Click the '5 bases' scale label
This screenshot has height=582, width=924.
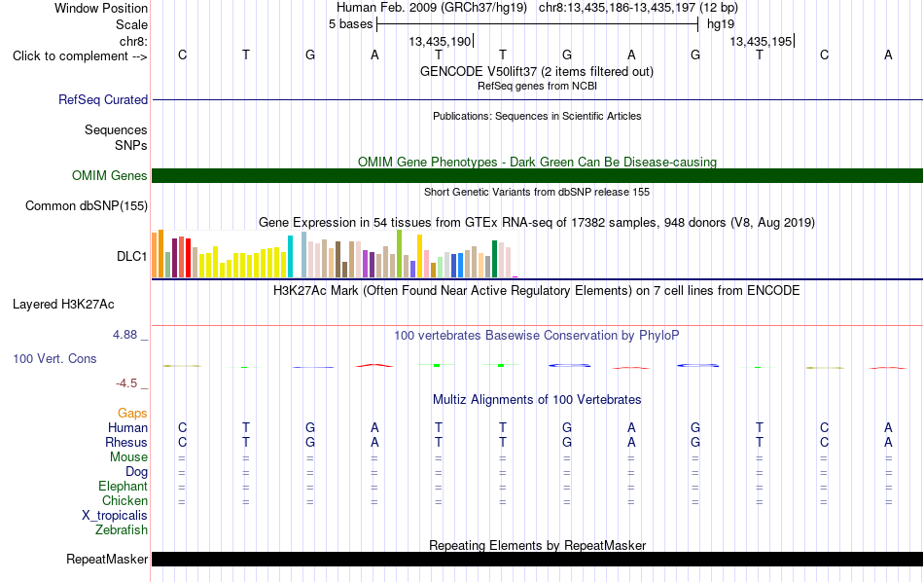tap(350, 24)
